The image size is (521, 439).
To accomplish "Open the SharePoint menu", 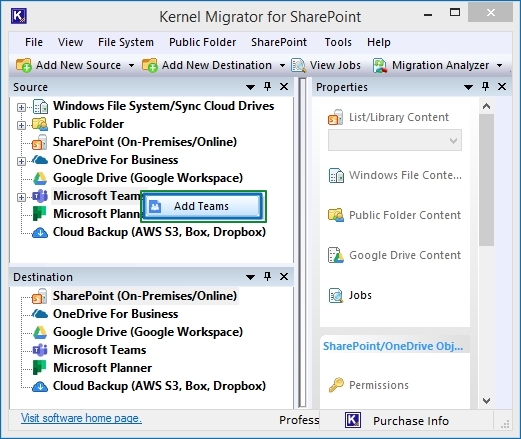I will (x=279, y=42).
